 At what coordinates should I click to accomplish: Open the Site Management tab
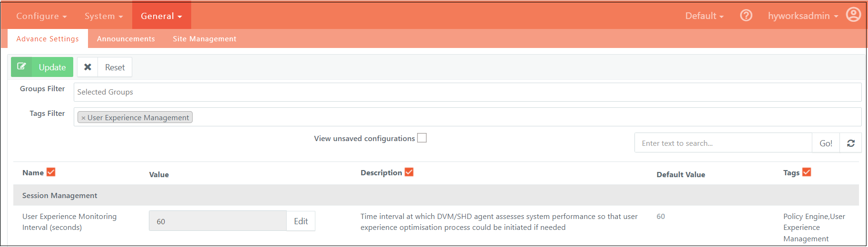click(x=205, y=39)
